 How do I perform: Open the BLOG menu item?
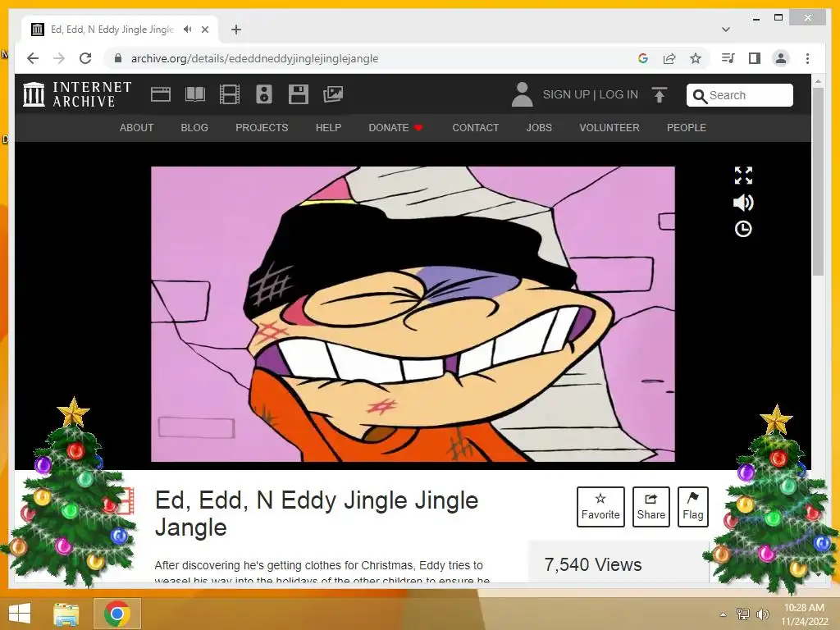194,128
